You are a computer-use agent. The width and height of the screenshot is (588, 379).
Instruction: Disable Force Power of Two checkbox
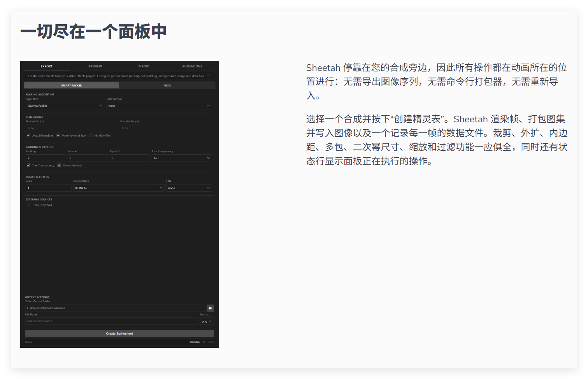58,136
